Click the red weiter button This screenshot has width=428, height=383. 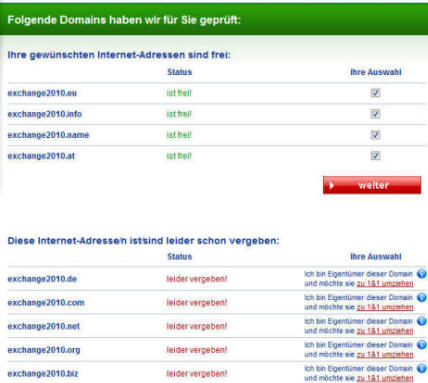point(372,185)
